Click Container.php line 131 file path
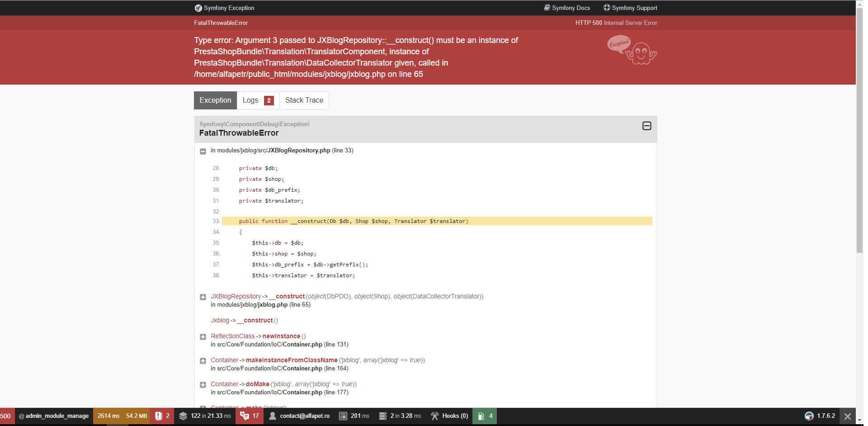 point(280,345)
